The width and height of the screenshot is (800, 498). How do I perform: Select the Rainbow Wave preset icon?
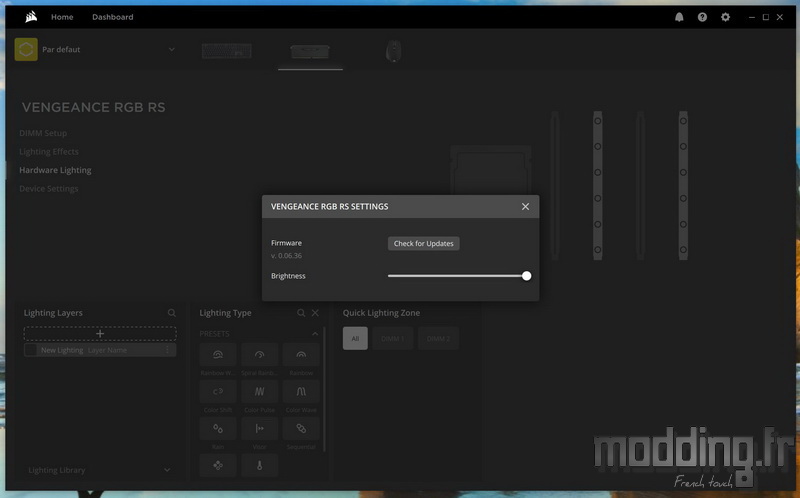pos(218,355)
